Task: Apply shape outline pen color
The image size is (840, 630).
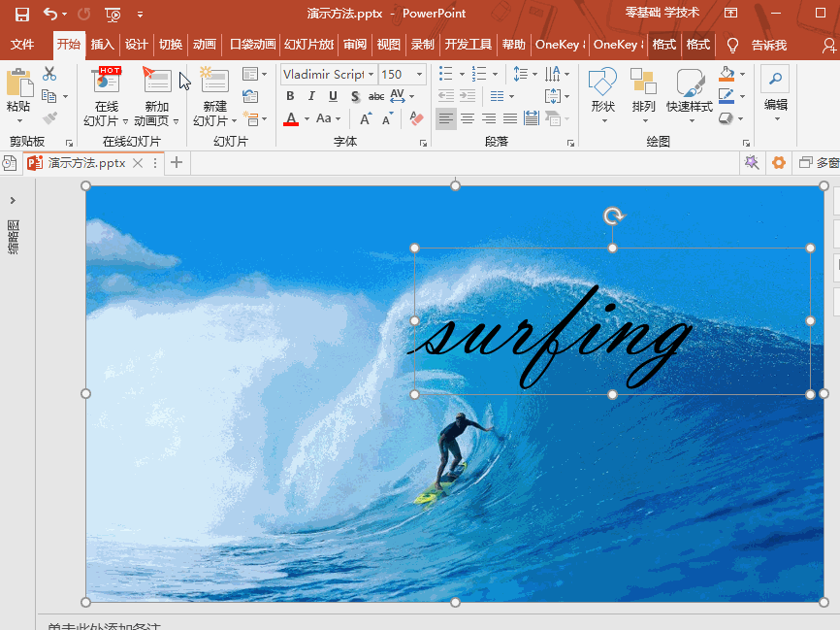Action: (727, 96)
